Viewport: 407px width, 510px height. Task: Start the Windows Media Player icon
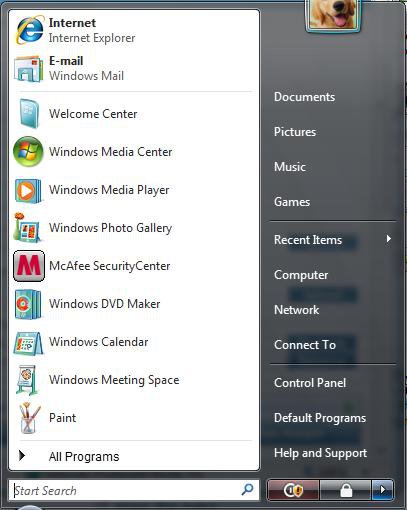(28, 191)
